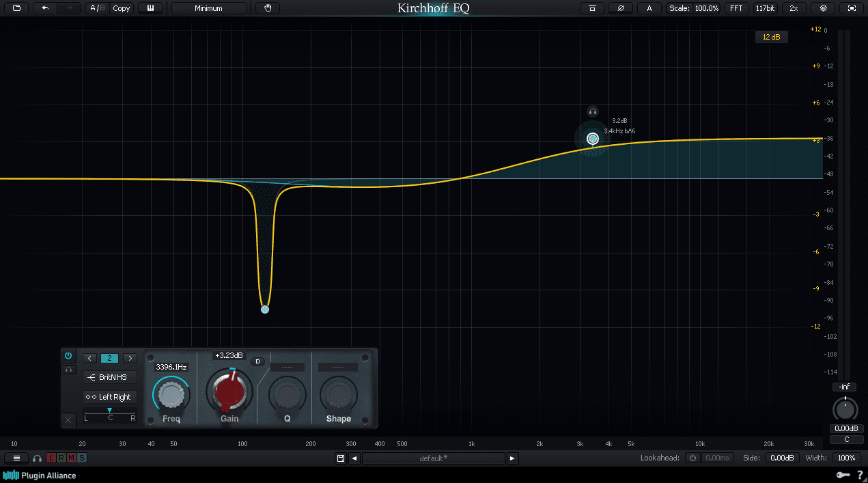Image resolution: width=868 pixels, height=483 pixels.
Task: Toggle full screen mode icon
Action: click(852, 8)
